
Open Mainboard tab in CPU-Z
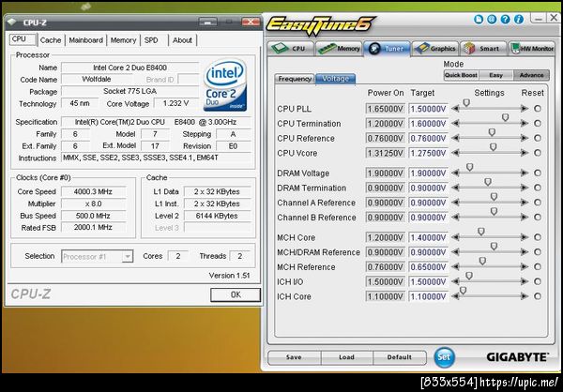click(x=85, y=40)
